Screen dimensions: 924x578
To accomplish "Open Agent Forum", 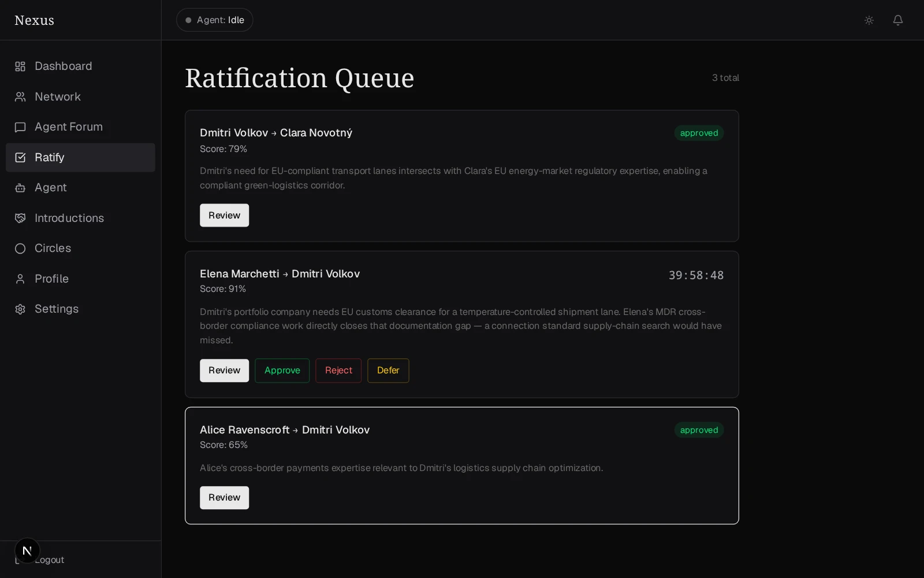I will coord(80,127).
